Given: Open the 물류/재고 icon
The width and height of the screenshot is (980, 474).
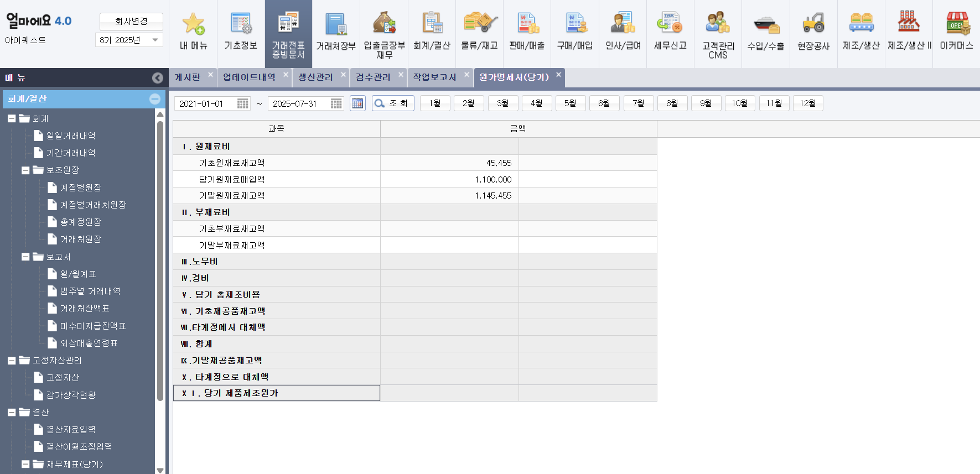Looking at the screenshot, I should click(x=479, y=23).
